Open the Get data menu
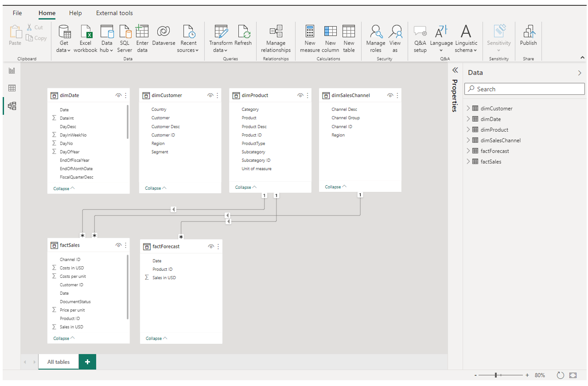This screenshot has width=588, height=386. [64, 39]
